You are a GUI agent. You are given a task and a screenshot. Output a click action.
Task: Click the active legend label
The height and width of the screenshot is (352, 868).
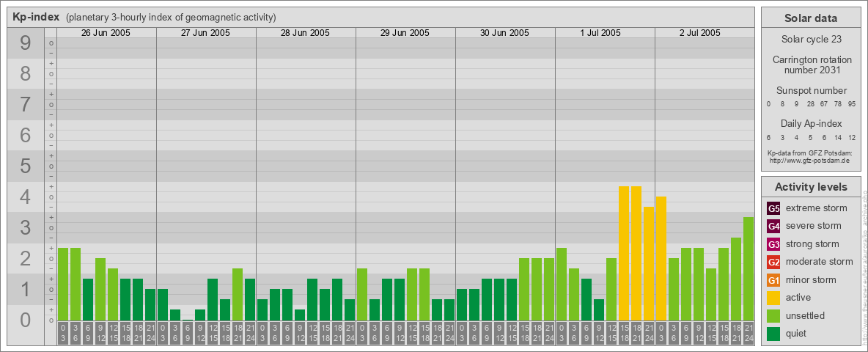pyautogui.click(x=798, y=298)
